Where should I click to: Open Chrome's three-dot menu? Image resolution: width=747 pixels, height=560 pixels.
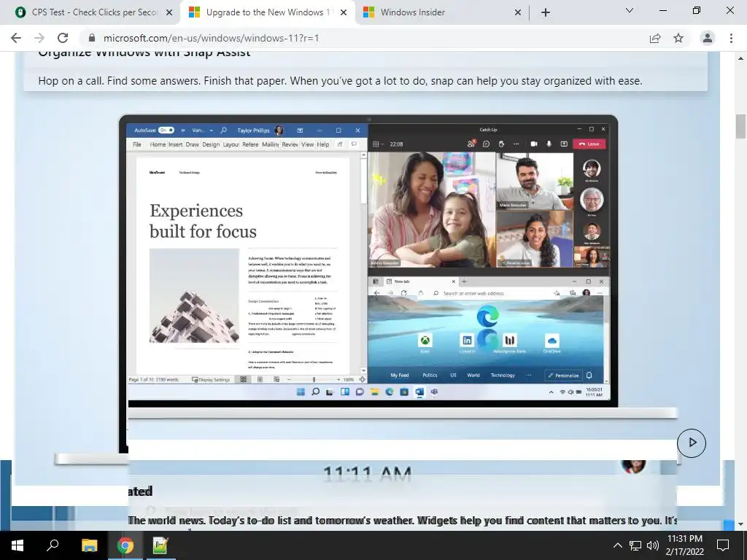(x=731, y=38)
